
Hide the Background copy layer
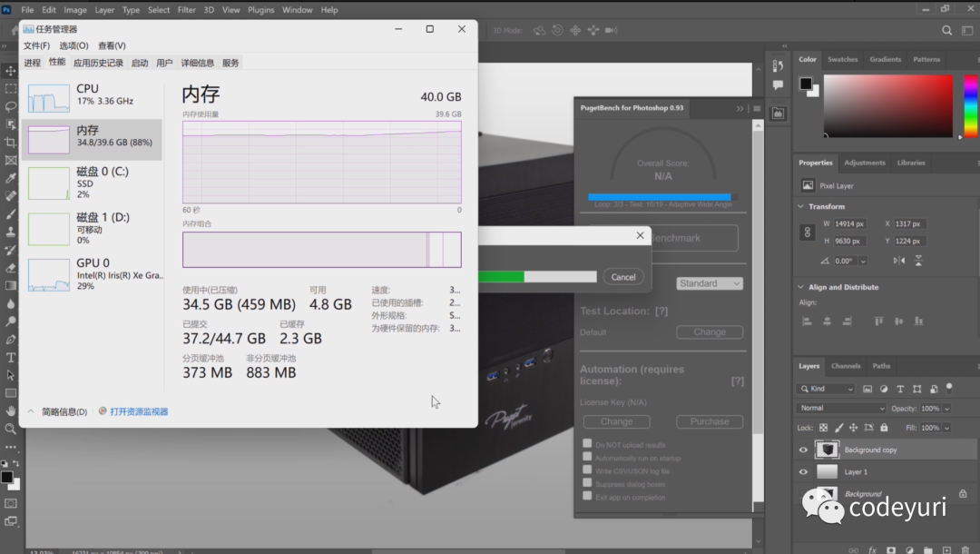point(803,450)
